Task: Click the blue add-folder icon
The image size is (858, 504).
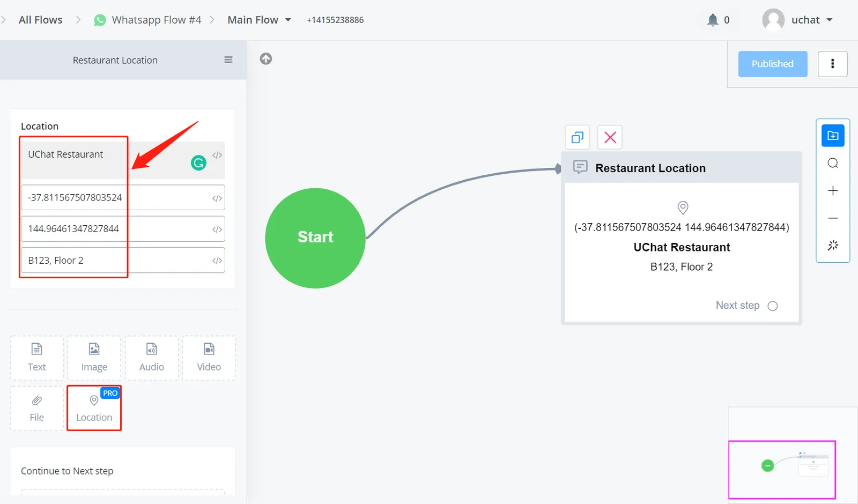Action: tap(833, 136)
